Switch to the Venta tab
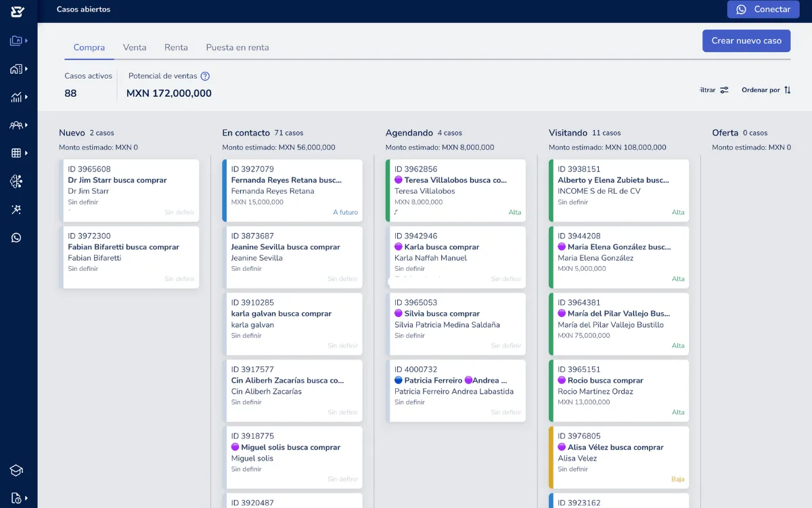 [135, 47]
